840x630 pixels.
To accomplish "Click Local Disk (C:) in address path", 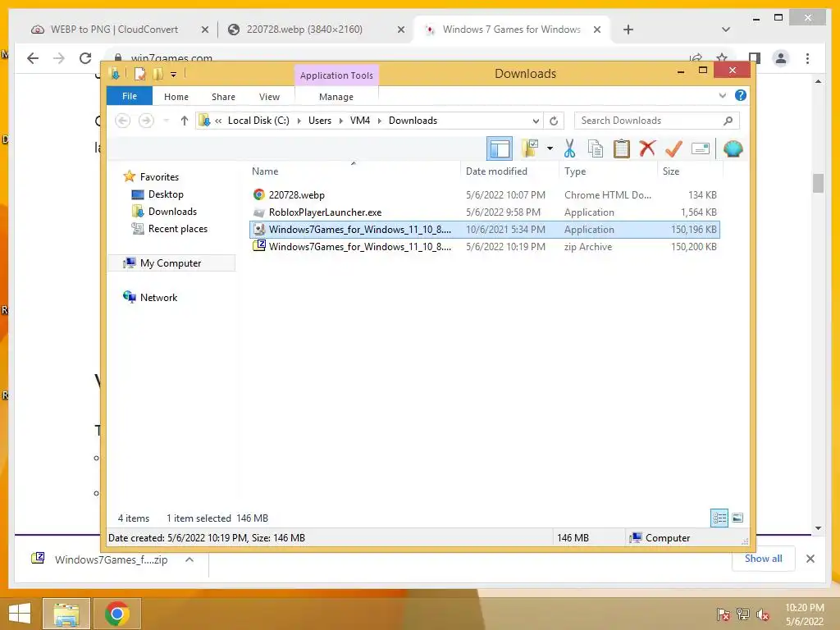I will coord(258,121).
